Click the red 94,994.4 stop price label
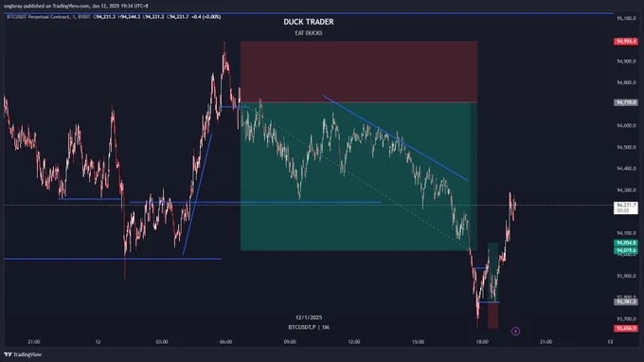Viewport: 644px width, 362px height. coord(625,42)
